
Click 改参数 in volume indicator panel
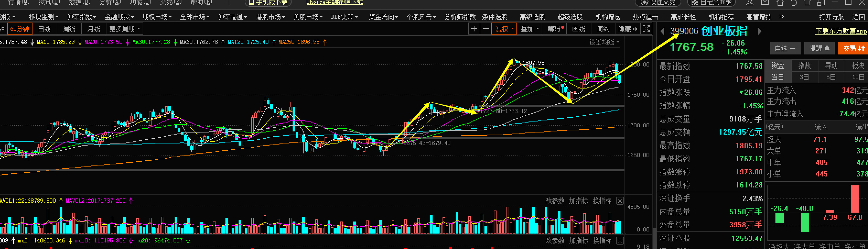pyautogui.click(x=555, y=201)
